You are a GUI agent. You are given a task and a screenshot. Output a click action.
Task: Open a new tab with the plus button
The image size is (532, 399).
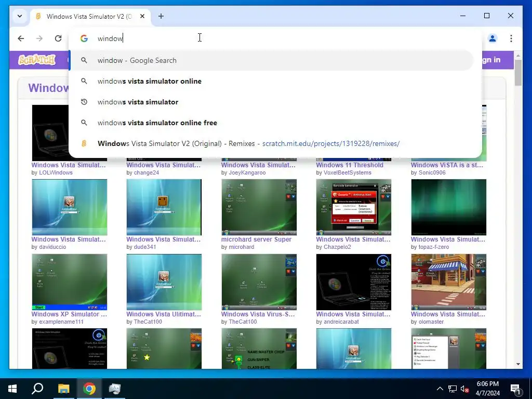tap(161, 16)
